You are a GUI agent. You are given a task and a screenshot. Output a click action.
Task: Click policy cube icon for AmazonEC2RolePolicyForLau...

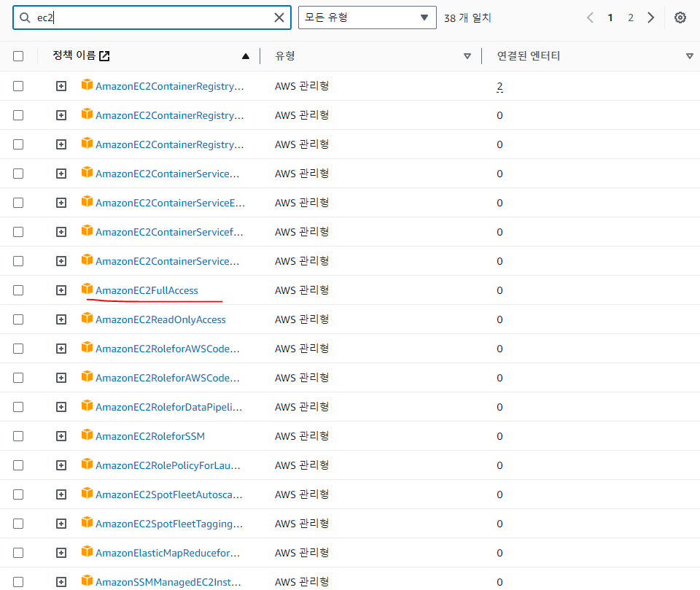[87, 464]
